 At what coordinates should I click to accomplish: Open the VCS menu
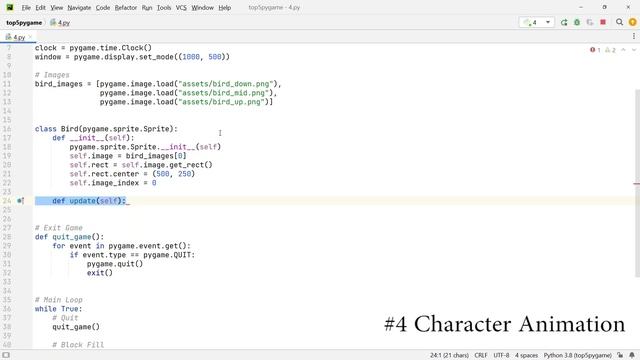click(181, 8)
